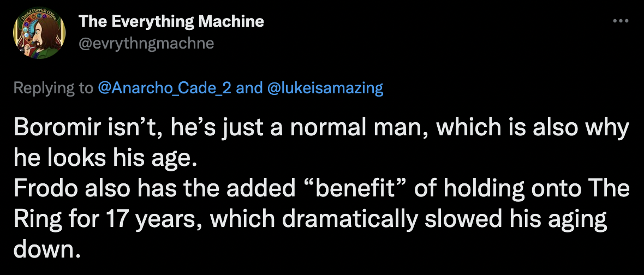This screenshot has height=275, width=644.
Task: Click the quoted word "benefit" in the tweet
Action: pos(358,188)
